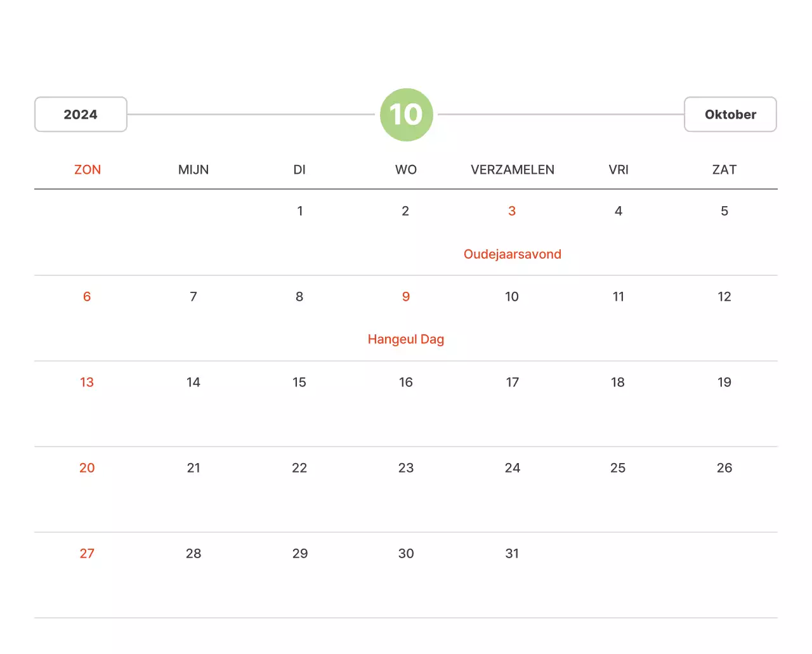Choose October 15 on the calendar
This screenshot has height=654, width=812.
tap(299, 383)
